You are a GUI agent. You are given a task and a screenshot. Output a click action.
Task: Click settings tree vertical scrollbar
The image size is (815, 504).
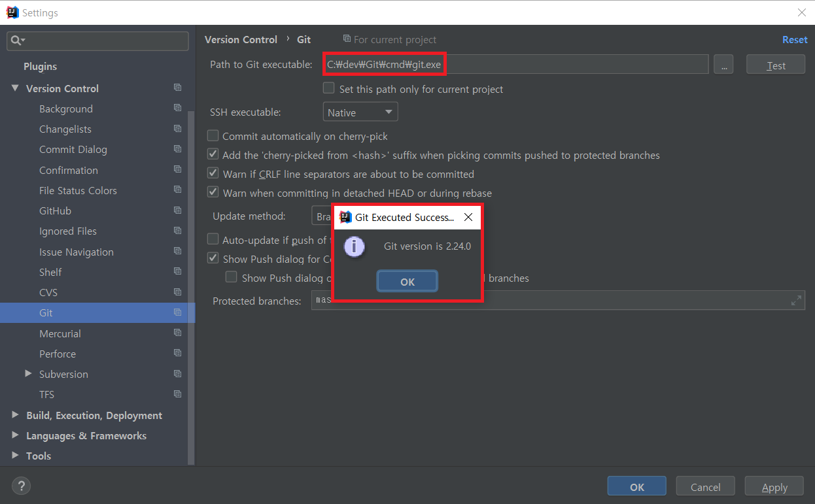coord(192,288)
